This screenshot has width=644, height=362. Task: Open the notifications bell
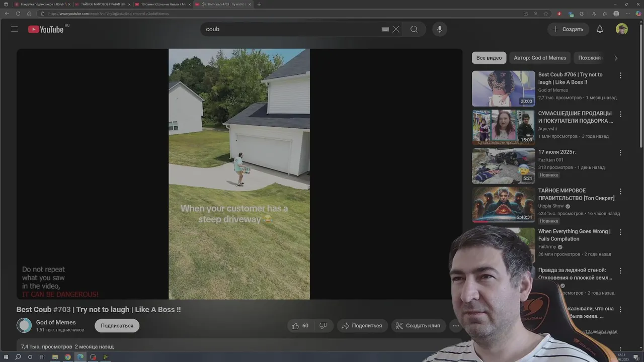600,29
